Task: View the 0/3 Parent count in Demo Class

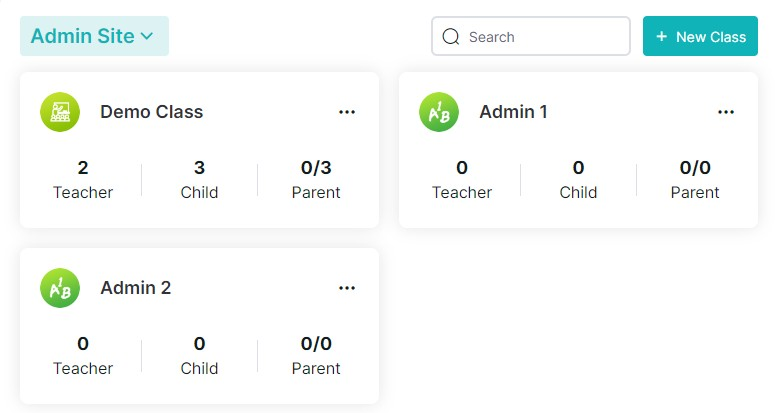Action: pyautogui.click(x=316, y=180)
